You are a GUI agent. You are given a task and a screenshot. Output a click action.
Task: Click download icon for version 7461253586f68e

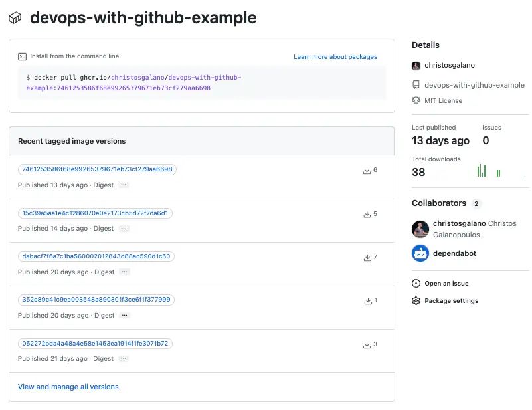pos(367,171)
